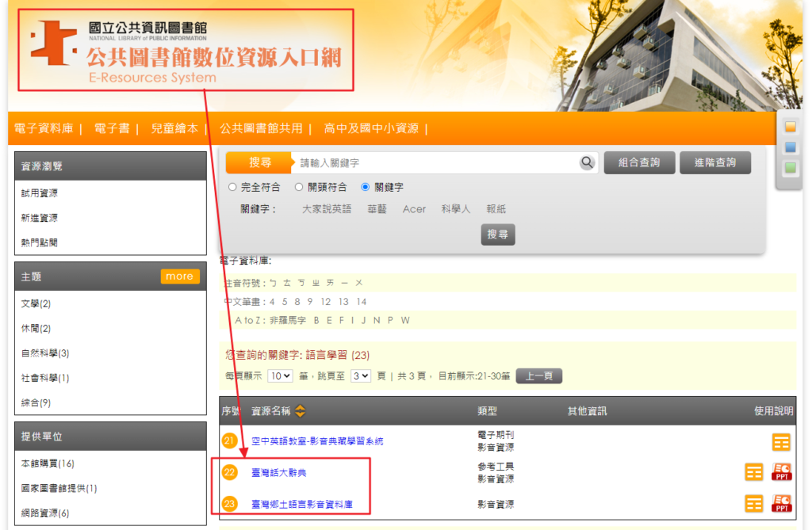Expand the 主題 list with the more button

179,276
